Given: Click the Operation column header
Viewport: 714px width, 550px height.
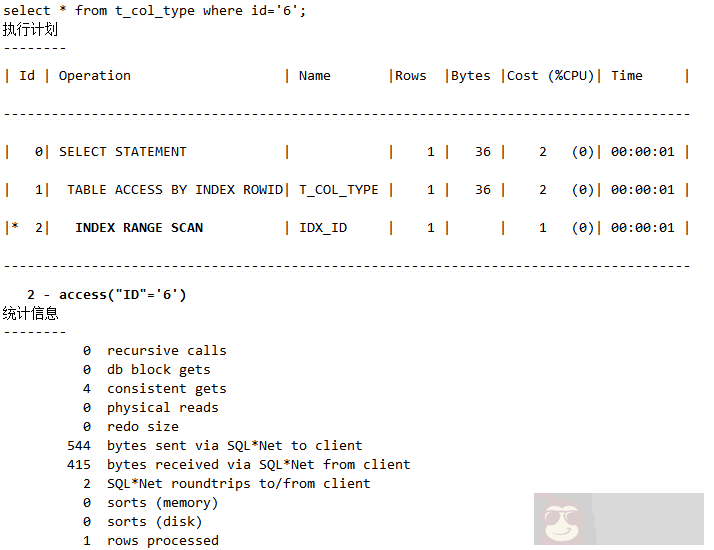Looking at the screenshot, I should coord(95,76).
